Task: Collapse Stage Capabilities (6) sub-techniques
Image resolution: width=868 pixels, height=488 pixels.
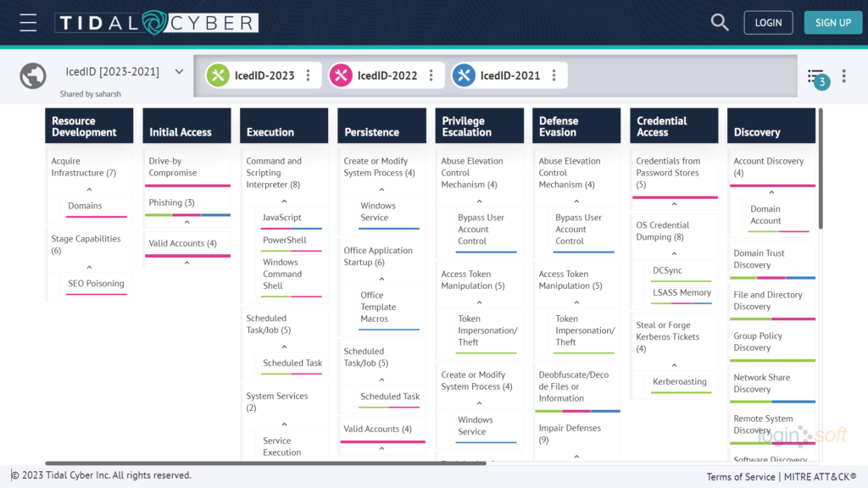Action: pos(89,267)
